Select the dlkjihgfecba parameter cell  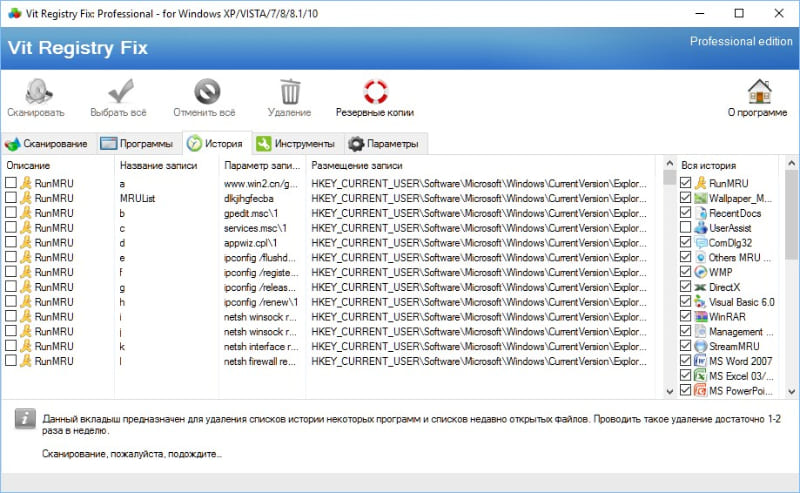(248, 198)
